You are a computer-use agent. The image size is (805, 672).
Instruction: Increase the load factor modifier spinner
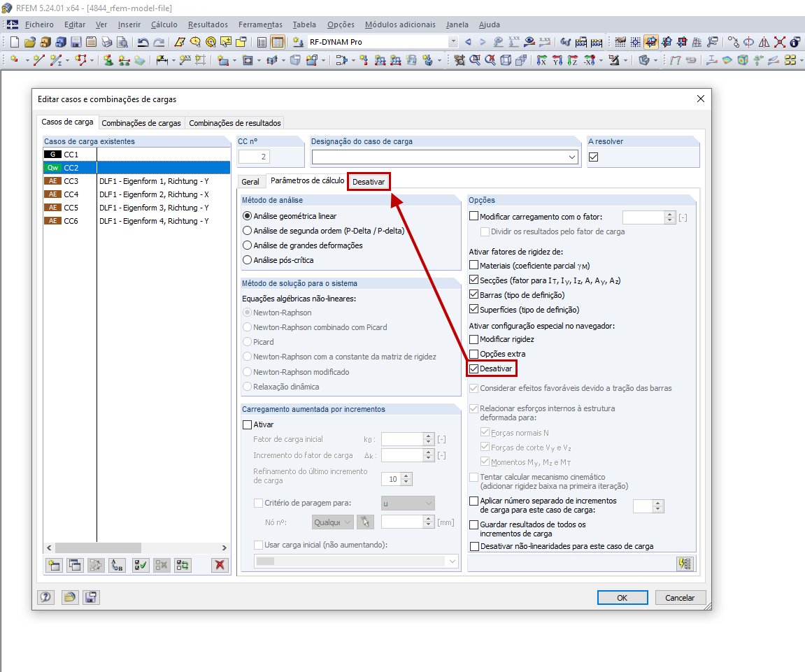[x=669, y=214]
